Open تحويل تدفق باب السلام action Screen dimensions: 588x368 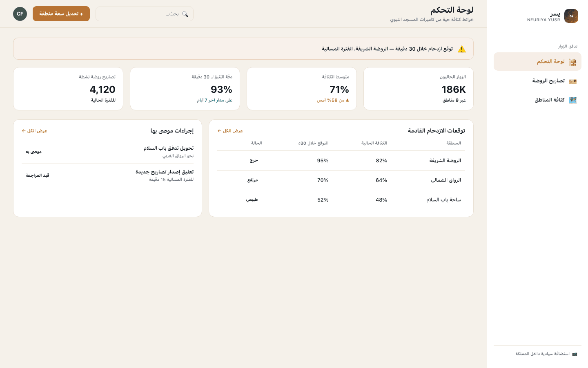tap(108, 152)
